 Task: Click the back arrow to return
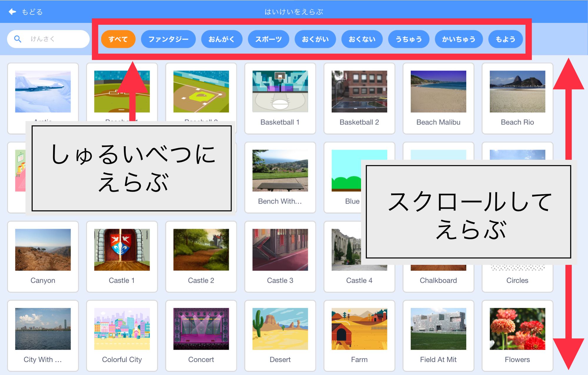click(x=12, y=12)
